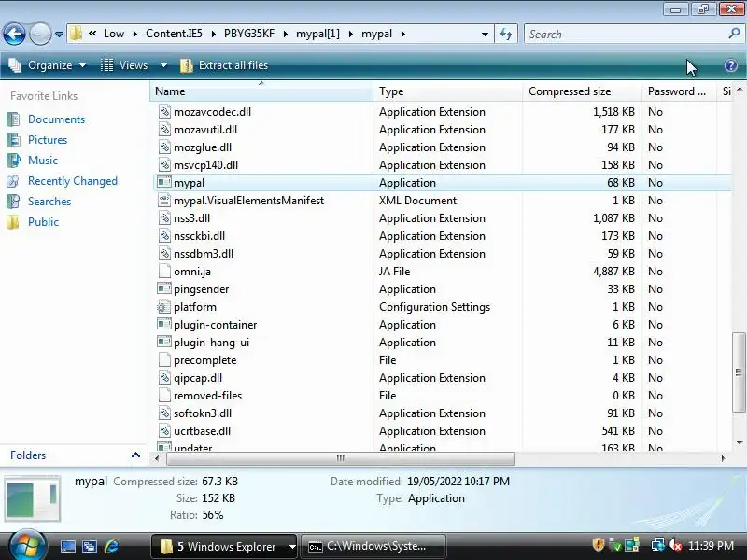The height and width of the screenshot is (560, 747).
Task: Click the horizontal scrollbar thumb
Action: (341, 458)
